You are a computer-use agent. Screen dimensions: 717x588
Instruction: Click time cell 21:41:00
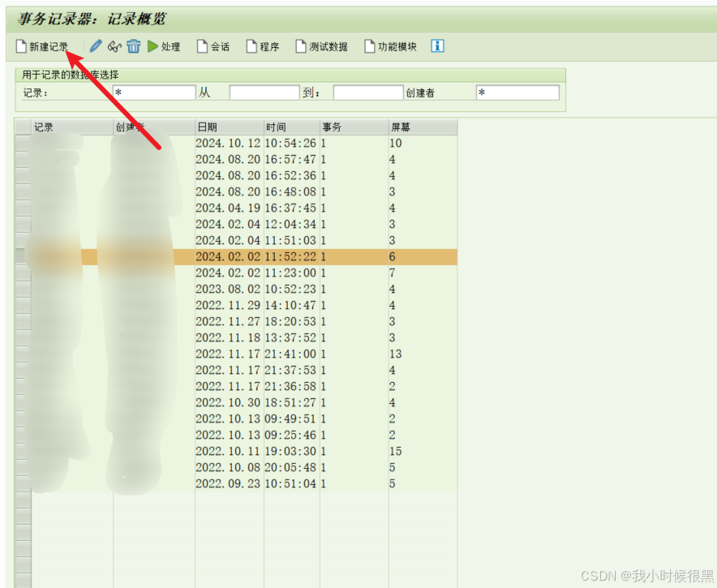(290, 354)
